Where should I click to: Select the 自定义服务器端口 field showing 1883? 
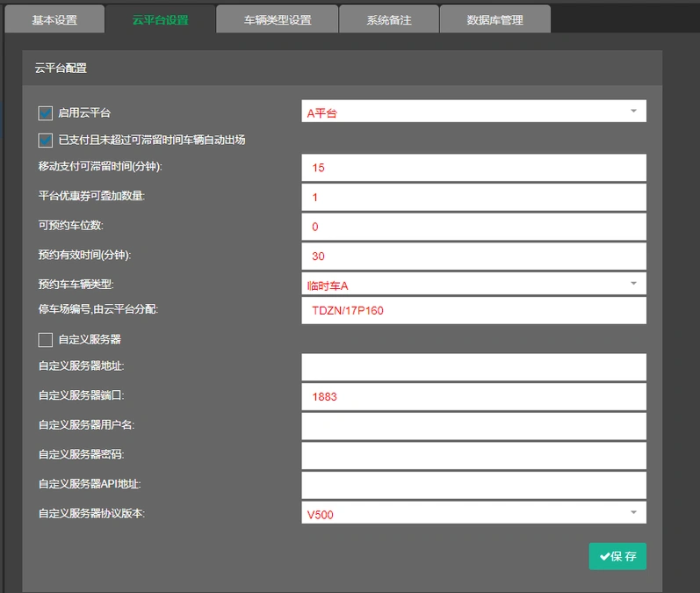[473, 396]
